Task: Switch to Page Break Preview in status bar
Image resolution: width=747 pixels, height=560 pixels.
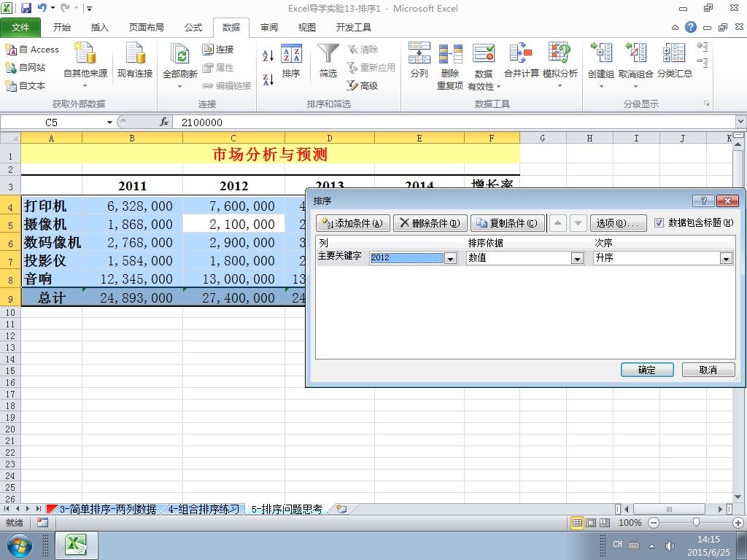Action: [605, 522]
